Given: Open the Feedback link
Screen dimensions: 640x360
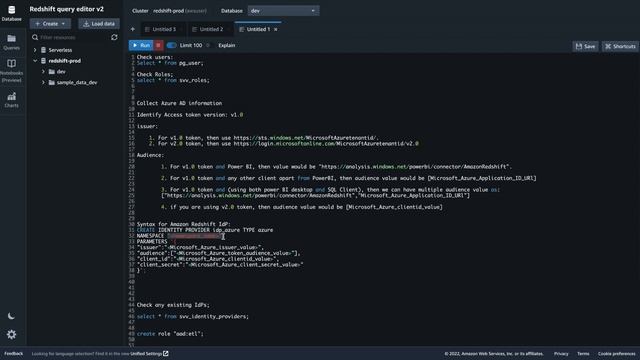Looking at the screenshot, I should pos(13,353).
